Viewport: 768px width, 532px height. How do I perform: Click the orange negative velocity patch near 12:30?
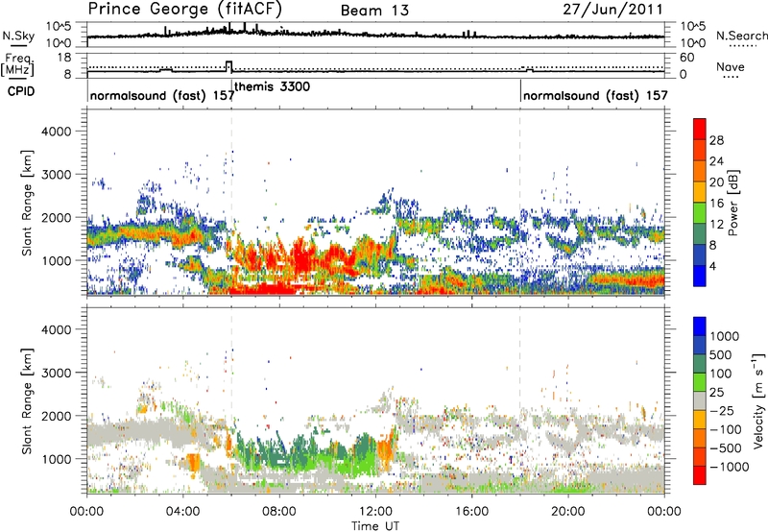point(387,448)
